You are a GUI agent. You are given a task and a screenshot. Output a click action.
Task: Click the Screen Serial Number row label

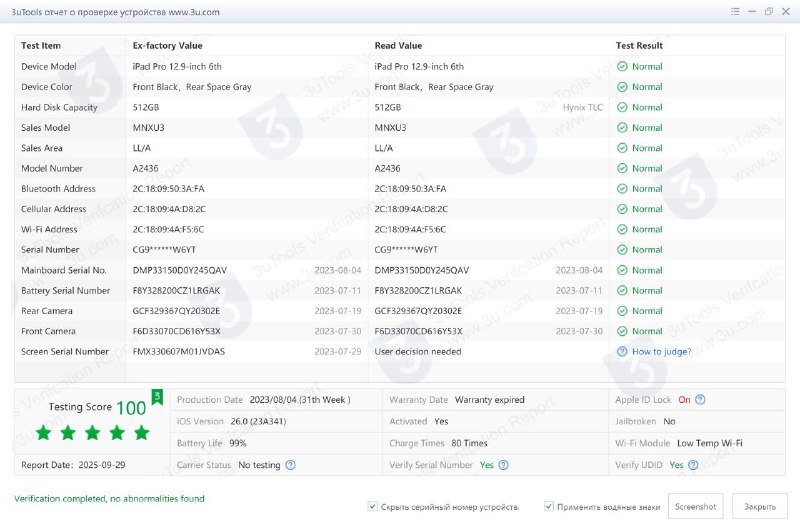click(x=65, y=352)
